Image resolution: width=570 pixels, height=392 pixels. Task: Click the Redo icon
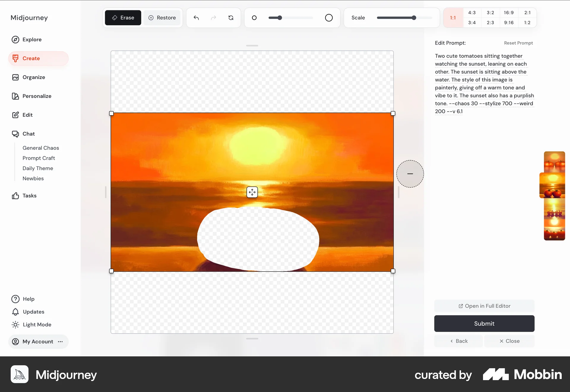(x=213, y=18)
